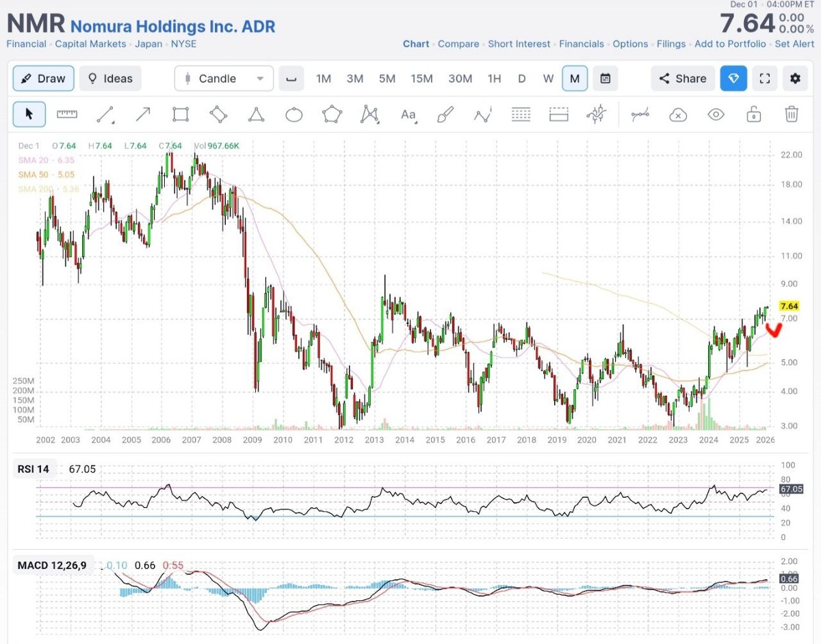Viewport: 821px width, 644px height.
Task: Pick the triangle drawing tool
Action: click(256, 114)
